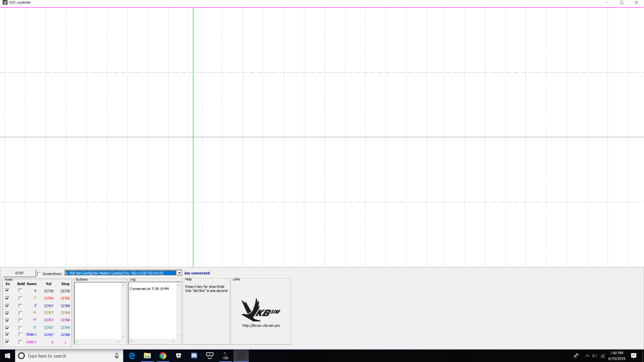Click the Log box scroll right arrow

pos(173,341)
